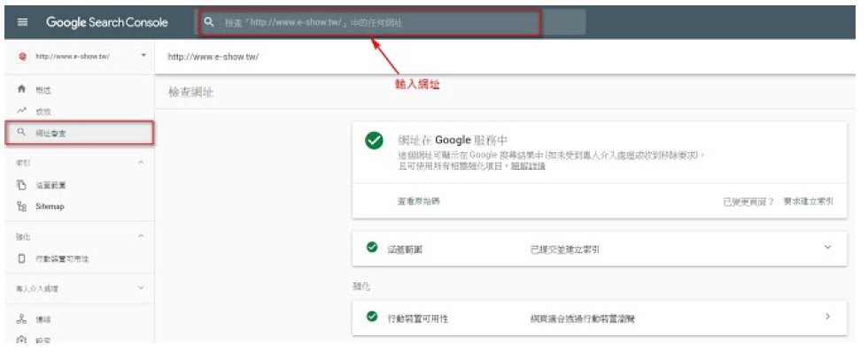Select URL Inspection (網址審查) in sidebar
The height and width of the screenshot is (353, 868).
coord(79,133)
